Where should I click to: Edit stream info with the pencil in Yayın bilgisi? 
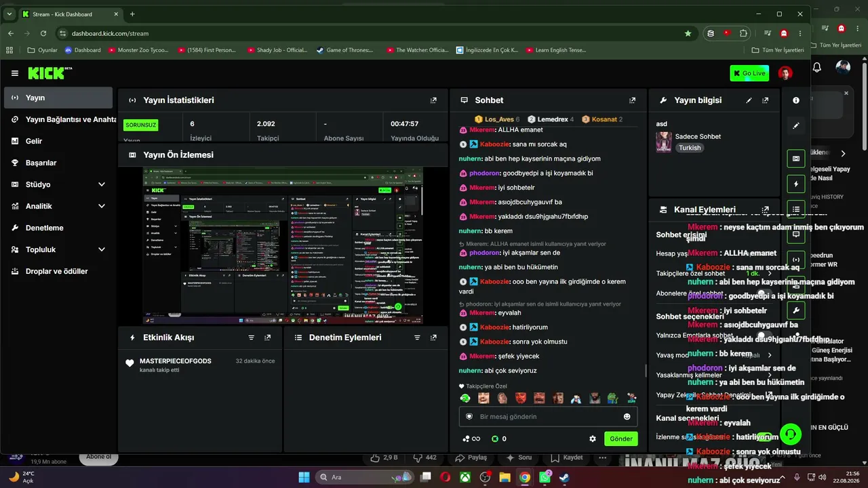(x=749, y=100)
